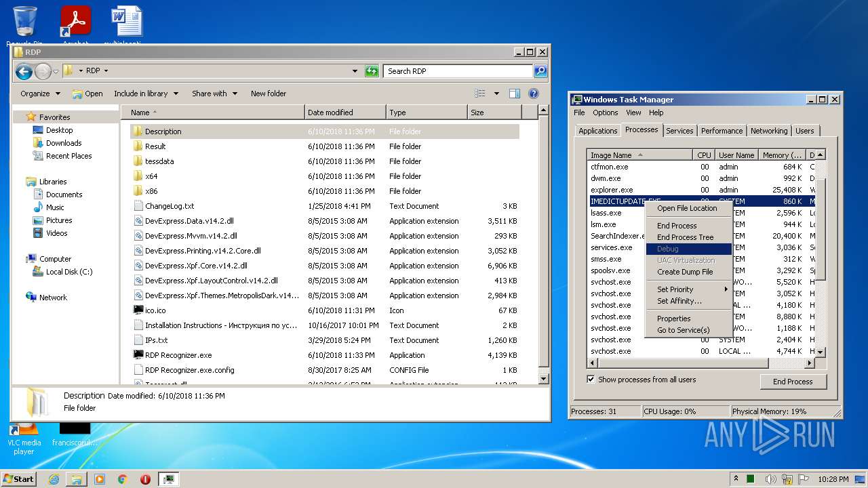The width and height of the screenshot is (868, 488).
Task: Expand Set Priority submenu
Action: tap(688, 289)
